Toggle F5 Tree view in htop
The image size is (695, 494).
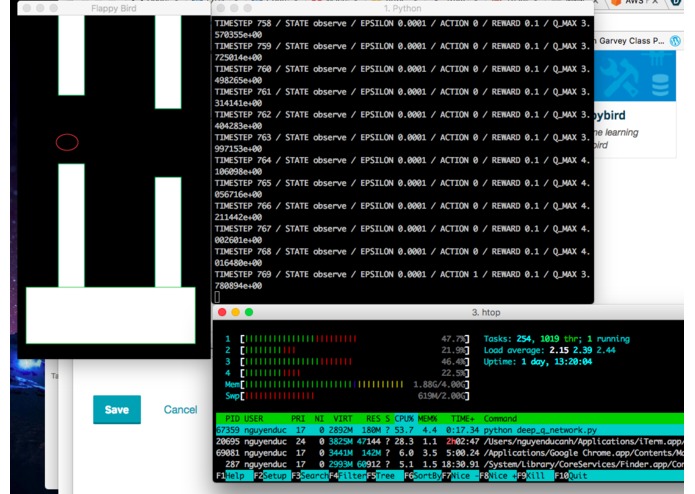pos(381,476)
